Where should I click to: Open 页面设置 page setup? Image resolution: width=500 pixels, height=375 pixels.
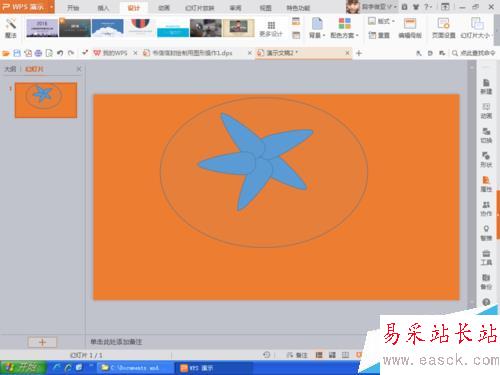coord(443,28)
